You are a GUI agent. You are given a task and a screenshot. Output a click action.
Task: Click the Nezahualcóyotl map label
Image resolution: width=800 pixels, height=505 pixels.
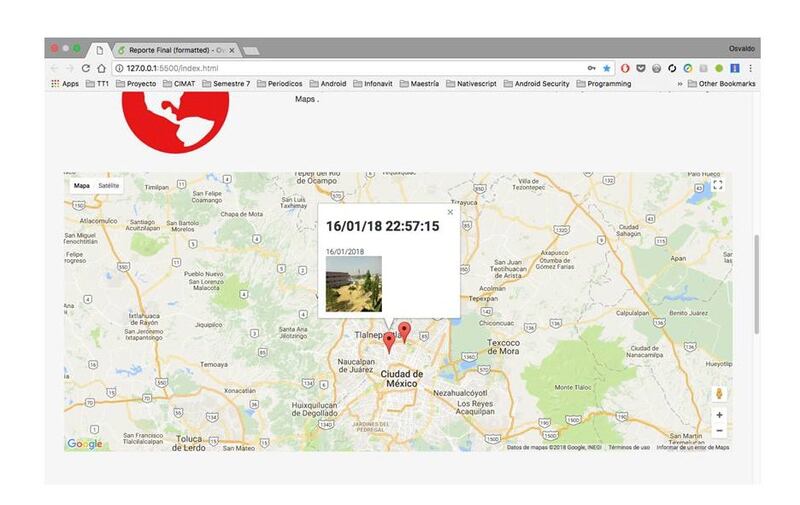(460, 393)
